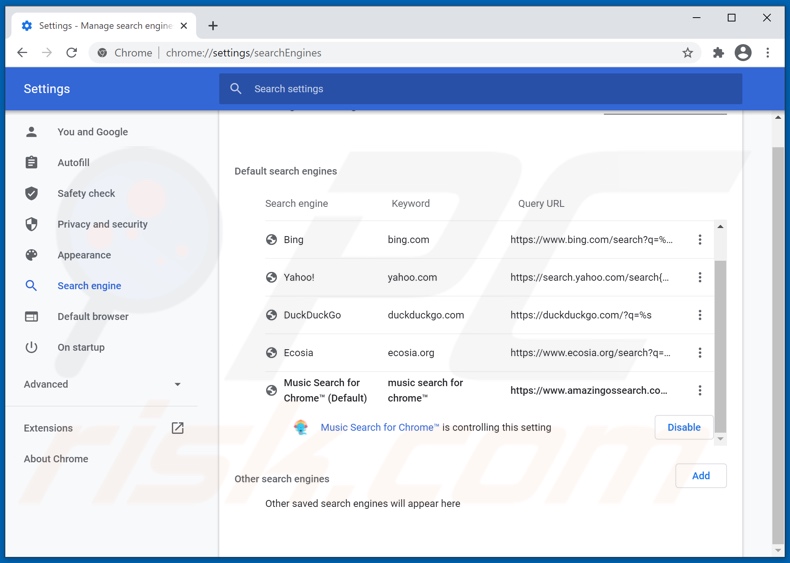Open the profile avatar icon
This screenshot has width=790, height=563.
[x=743, y=52]
